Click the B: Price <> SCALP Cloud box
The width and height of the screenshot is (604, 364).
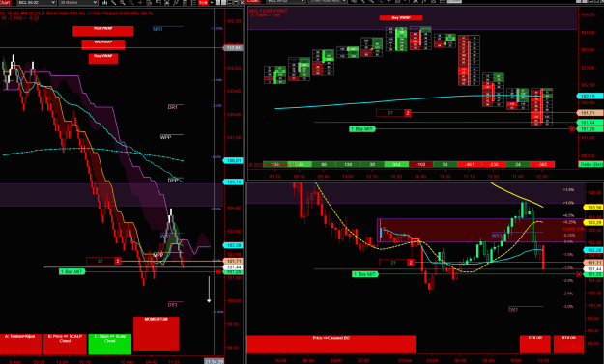(65, 344)
